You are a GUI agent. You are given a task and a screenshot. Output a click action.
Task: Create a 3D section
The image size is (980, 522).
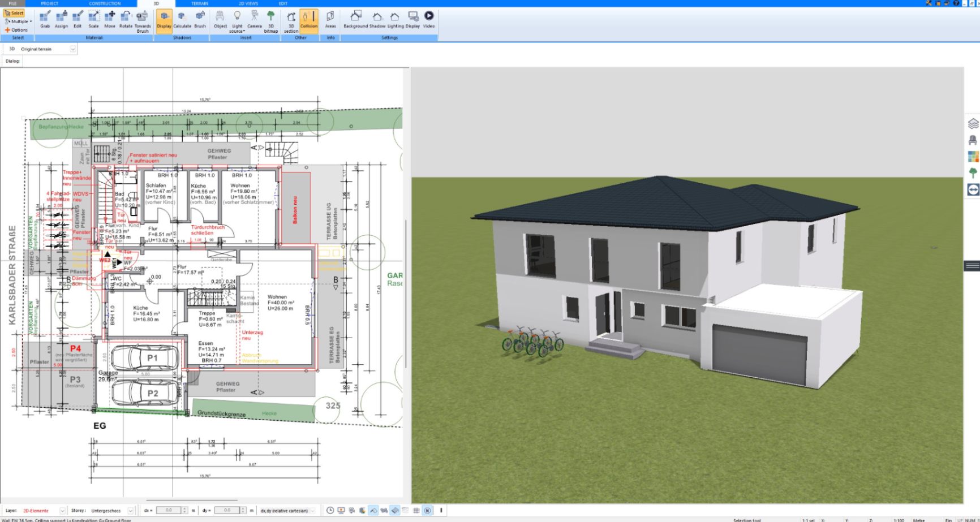click(291, 21)
